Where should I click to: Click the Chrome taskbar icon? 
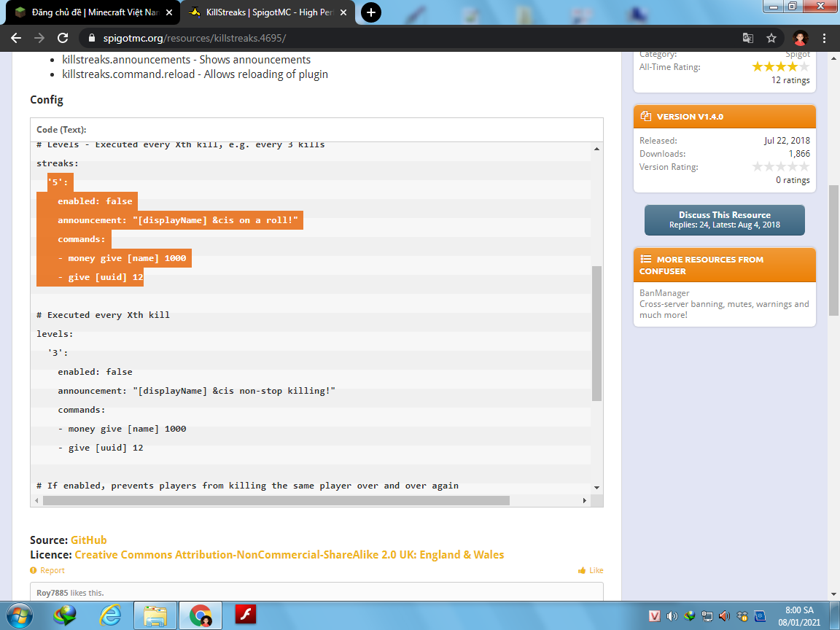pos(200,615)
